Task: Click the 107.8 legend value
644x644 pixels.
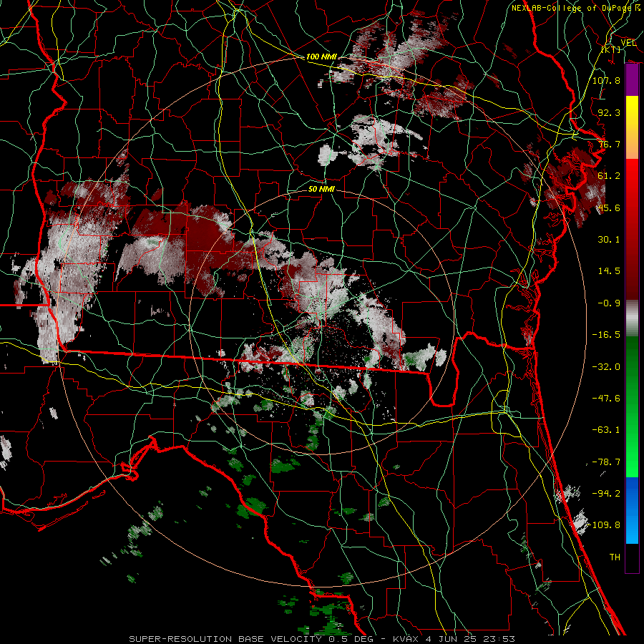Action: pos(606,80)
